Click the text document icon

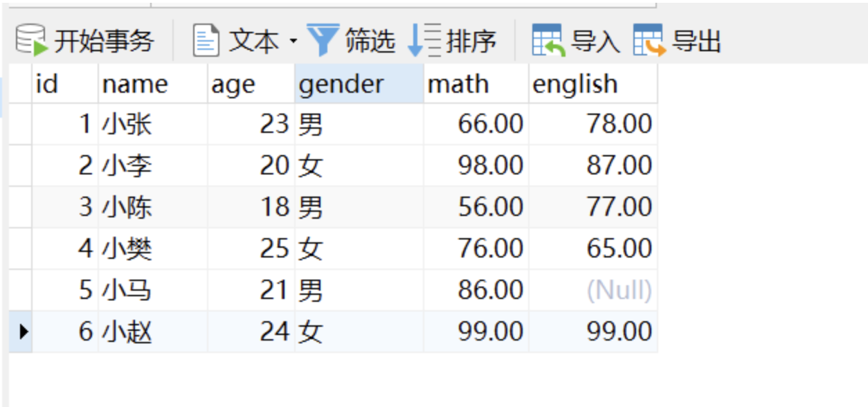[x=206, y=40]
